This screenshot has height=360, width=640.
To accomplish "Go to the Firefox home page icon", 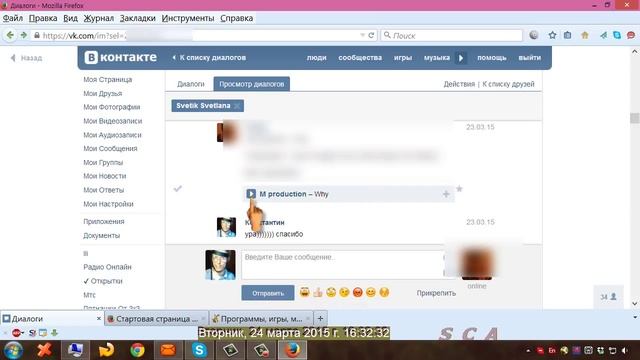I will [x=585, y=36].
